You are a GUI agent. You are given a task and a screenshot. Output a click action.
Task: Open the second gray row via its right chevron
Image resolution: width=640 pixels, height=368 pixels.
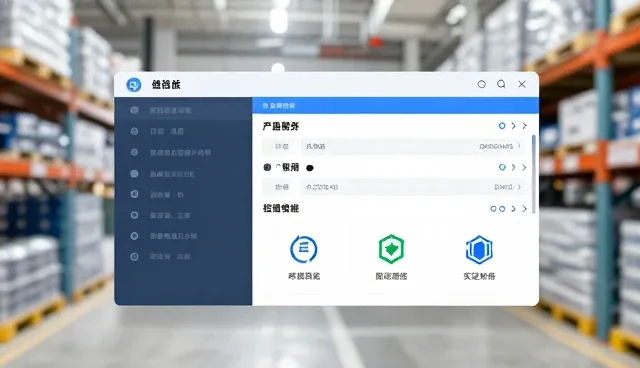(519, 187)
